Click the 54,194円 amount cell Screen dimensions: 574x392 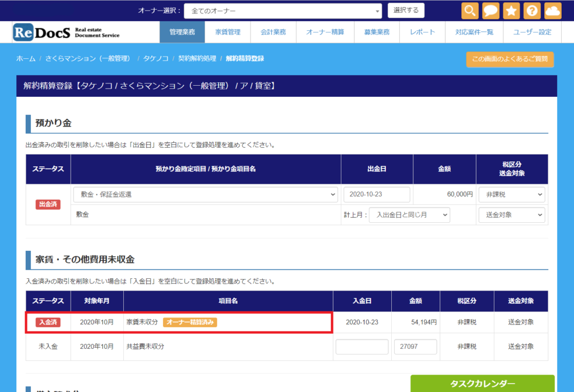click(x=424, y=322)
